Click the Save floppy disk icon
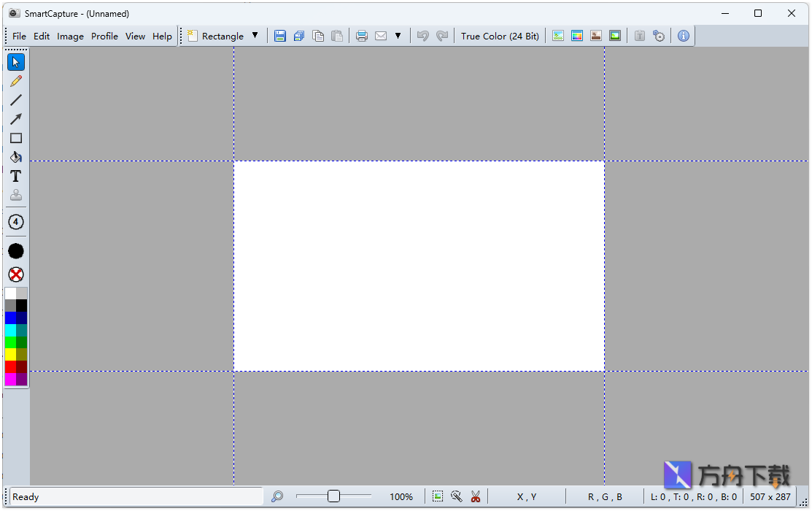The height and width of the screenshot is (511, 812). pyautogui.click(x=280, y=36)
